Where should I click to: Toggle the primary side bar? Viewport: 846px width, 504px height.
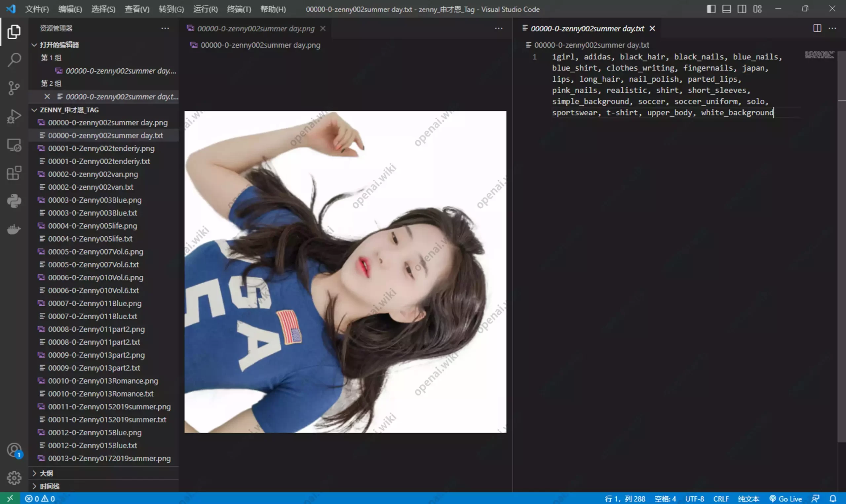pos(711,9)
